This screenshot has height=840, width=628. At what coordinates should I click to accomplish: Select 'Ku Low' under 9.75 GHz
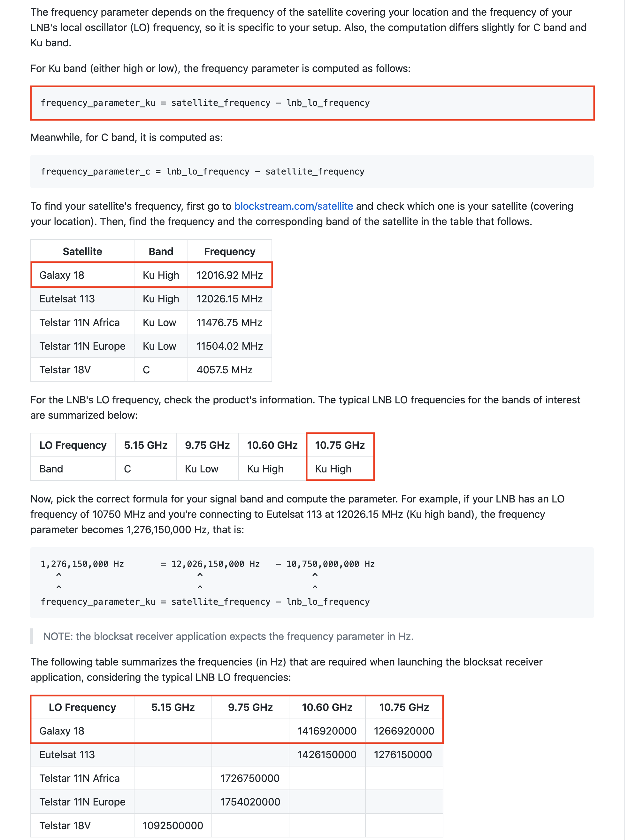[x=207, y=469]
